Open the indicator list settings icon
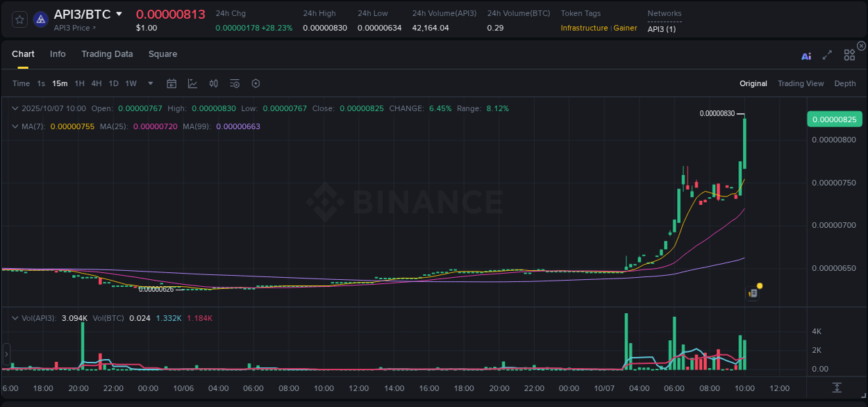The height and width of the screenshot is (407, 868). [235, 83]
